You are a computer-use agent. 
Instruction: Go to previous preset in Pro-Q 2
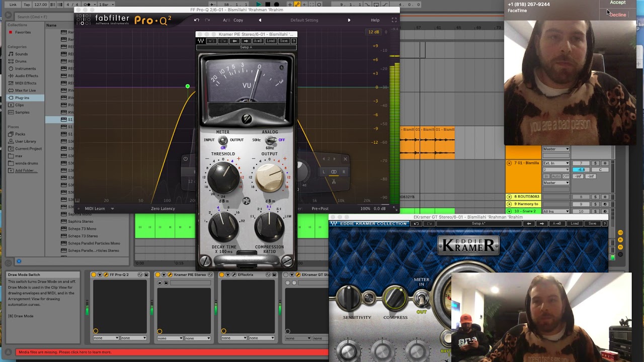tap(260, 20)
